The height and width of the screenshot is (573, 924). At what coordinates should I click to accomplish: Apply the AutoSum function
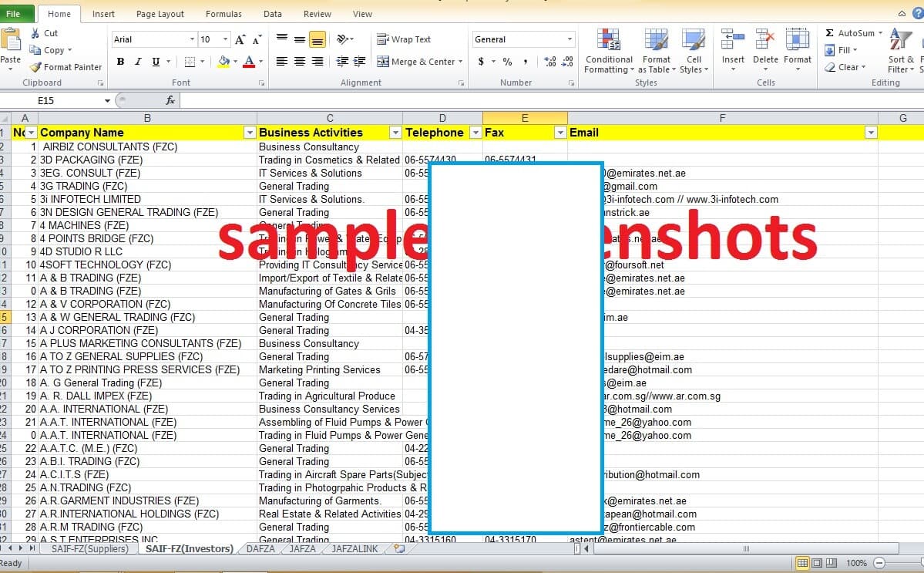852,32
